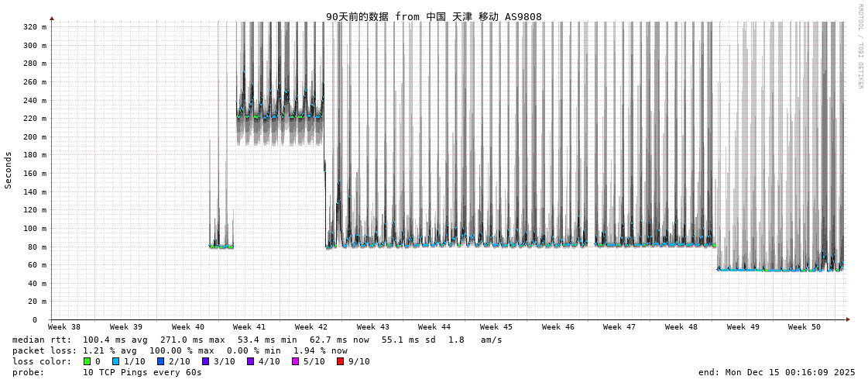Image resolution: width=868 pixels, height=383 pixels.
Task: Click the green 0 loss color swatch
Action: pos(87,361)
